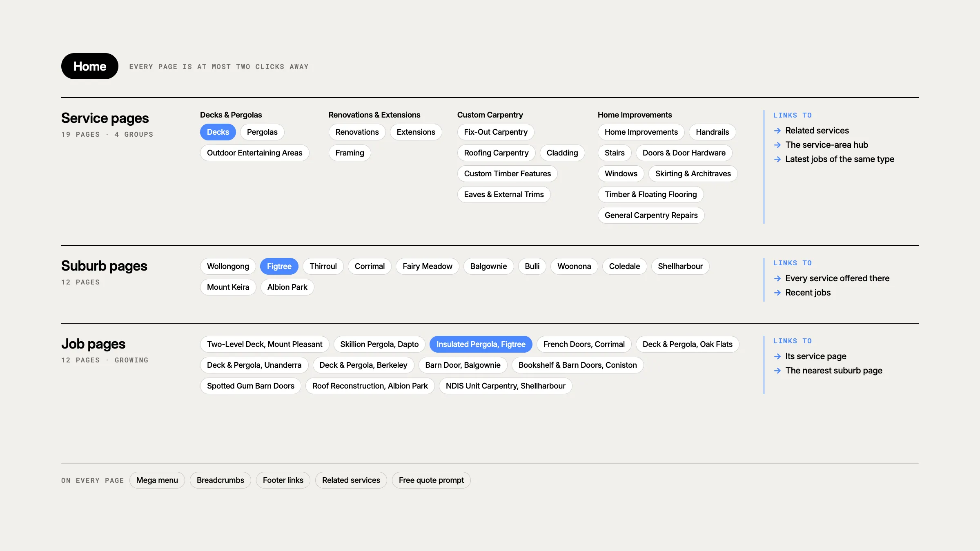
Task: Open Every service offered there link
Action: [x=837, y=278]
